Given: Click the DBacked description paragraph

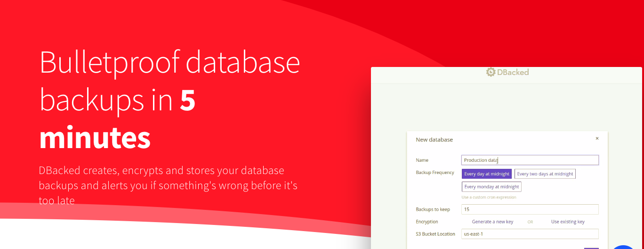Looking at the screenshot, I should (x=168, y=185).
